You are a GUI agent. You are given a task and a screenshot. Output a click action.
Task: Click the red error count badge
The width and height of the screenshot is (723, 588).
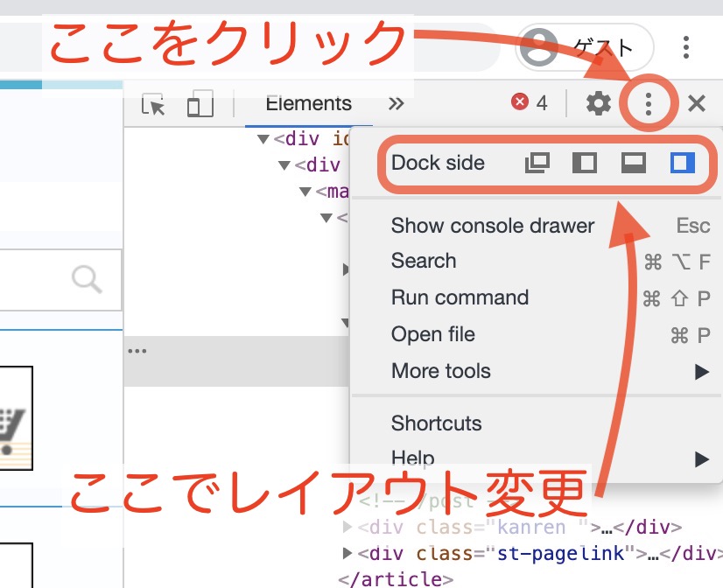[530, 102]
